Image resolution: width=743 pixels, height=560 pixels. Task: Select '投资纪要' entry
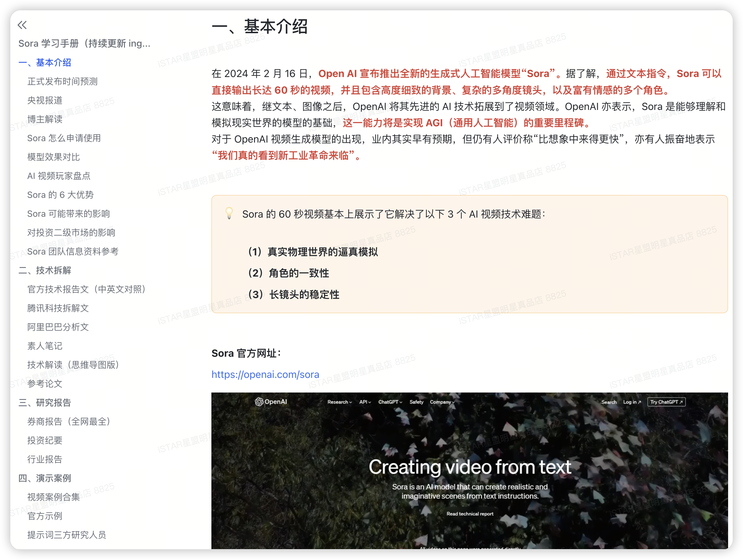45,440
